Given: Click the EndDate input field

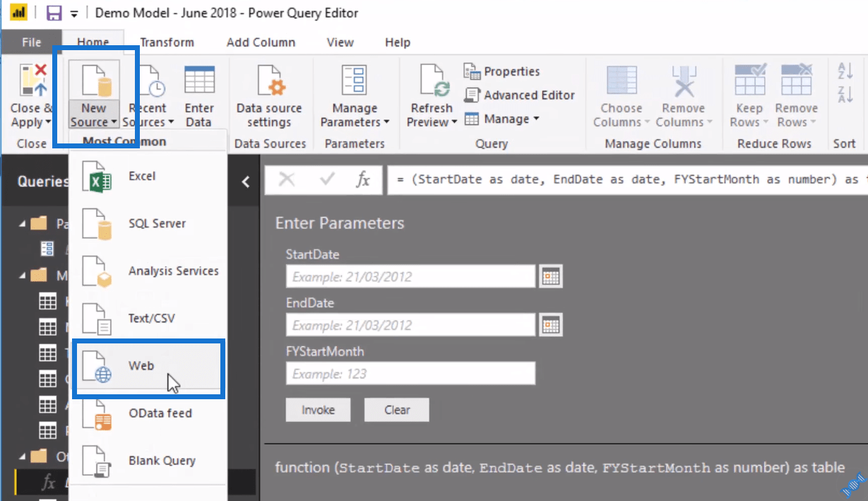Looking at the screenshot, I should (410, 325).
